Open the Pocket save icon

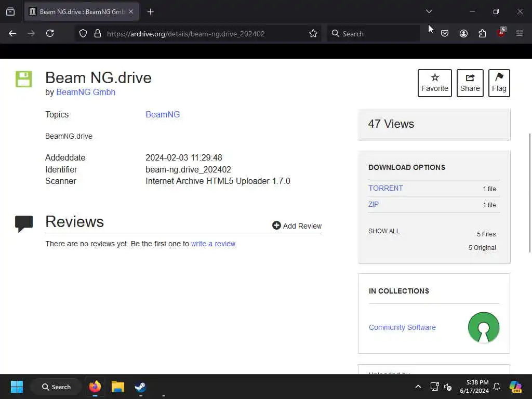(445, 33)
